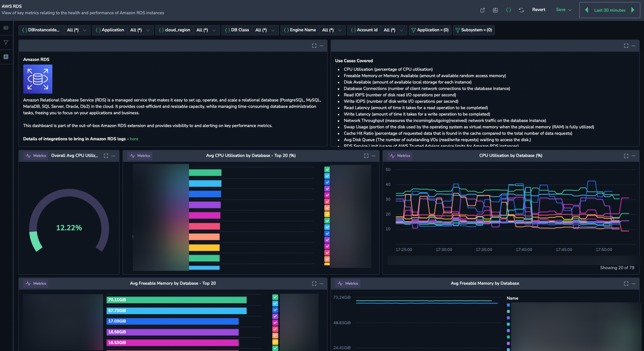Click the Revert button

(x=539, y=10)
